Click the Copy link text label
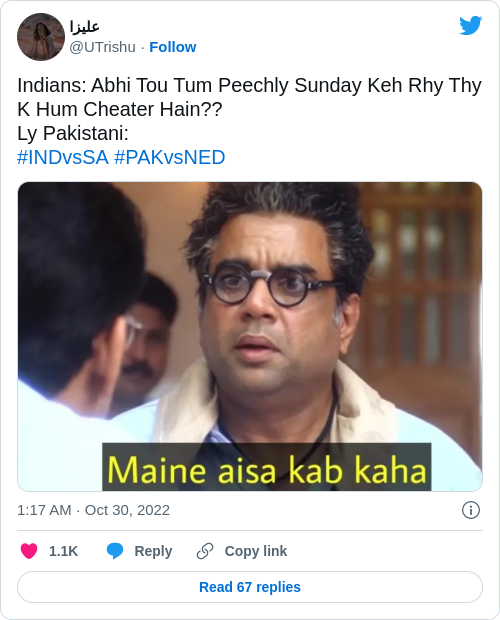Screen dimensions: 500x620 click(256, 551)
